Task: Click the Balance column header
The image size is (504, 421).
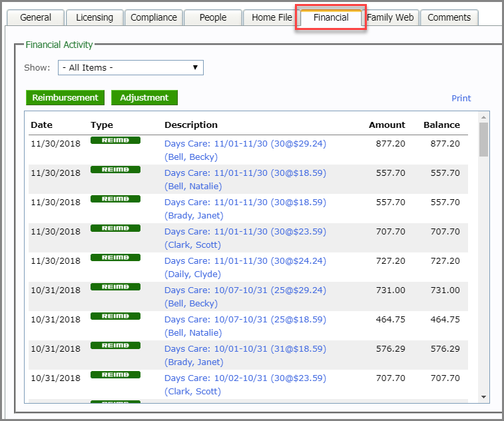Action: 441,125
